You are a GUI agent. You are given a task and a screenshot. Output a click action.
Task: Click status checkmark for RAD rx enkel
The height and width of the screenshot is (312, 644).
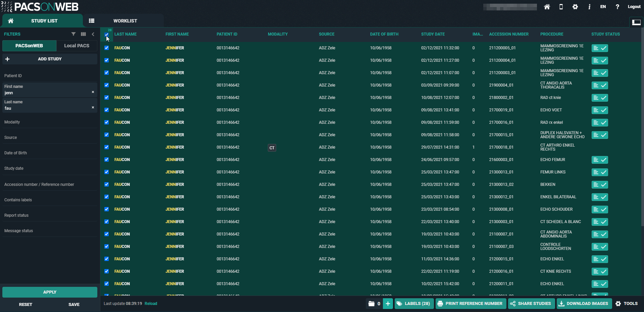point(604,122)
